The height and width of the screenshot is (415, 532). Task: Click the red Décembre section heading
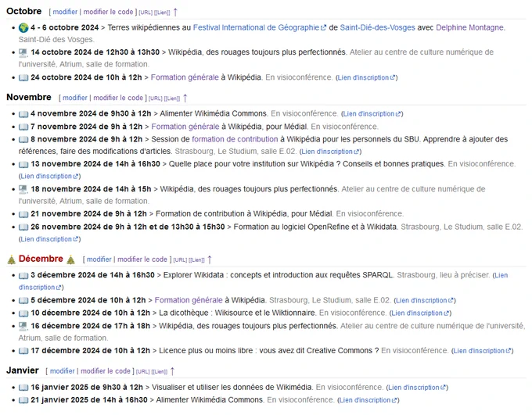click(41, 259)
